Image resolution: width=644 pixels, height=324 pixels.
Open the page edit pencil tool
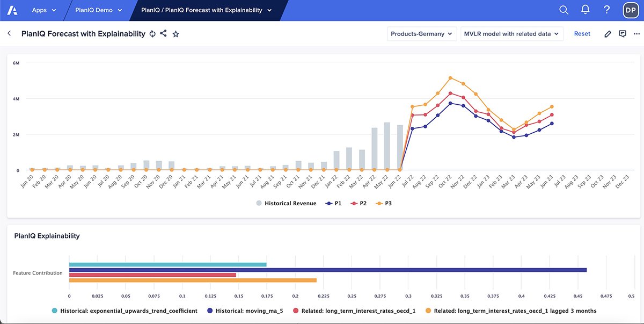(x=607, y=33)
